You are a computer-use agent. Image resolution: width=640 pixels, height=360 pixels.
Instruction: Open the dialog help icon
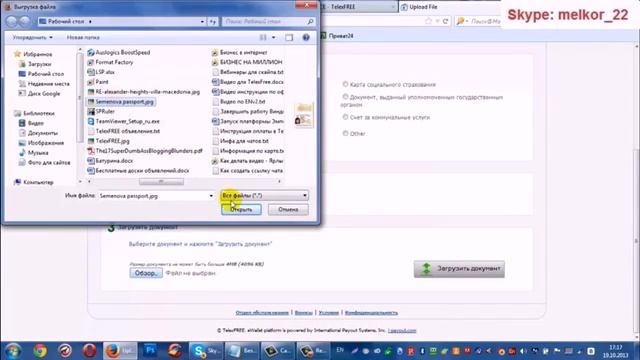click(306, 38)
